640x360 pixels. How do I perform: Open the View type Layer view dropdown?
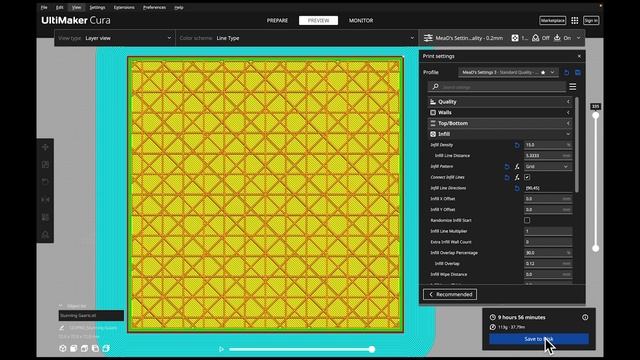click(x=115, y=38)
